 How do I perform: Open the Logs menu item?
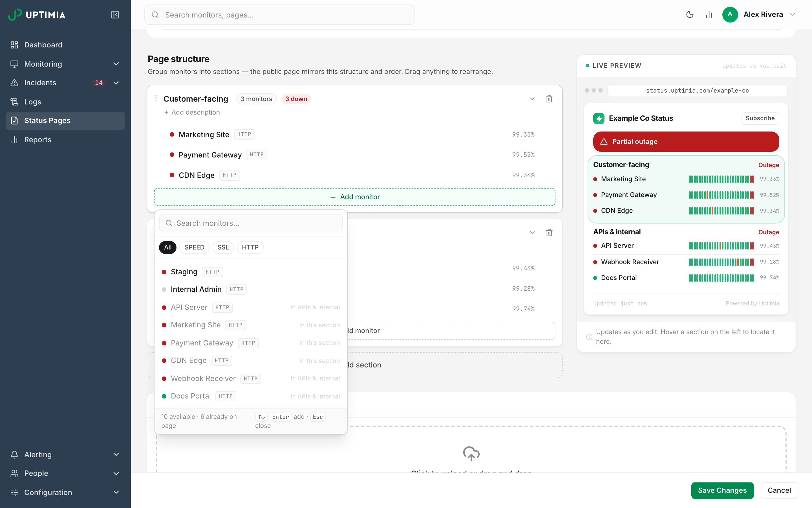65,102
